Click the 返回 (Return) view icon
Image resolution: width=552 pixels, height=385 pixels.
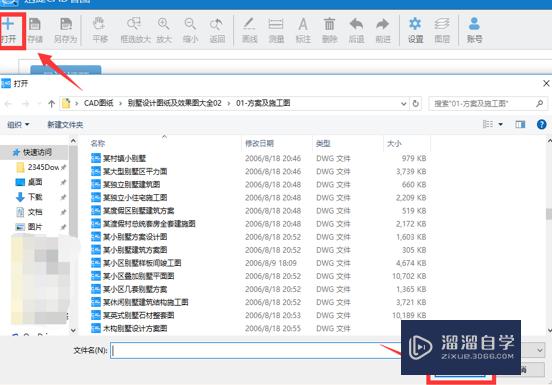click(217, 30)
